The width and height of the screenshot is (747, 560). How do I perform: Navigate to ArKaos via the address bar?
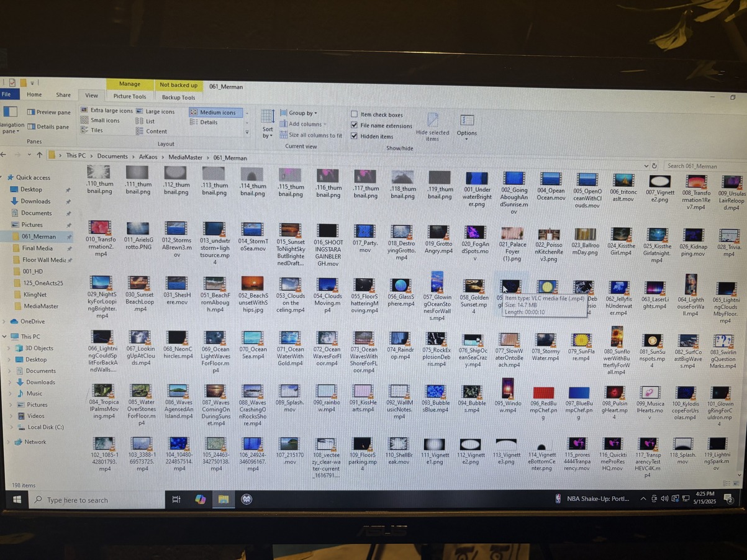click(x=148, y=157)
